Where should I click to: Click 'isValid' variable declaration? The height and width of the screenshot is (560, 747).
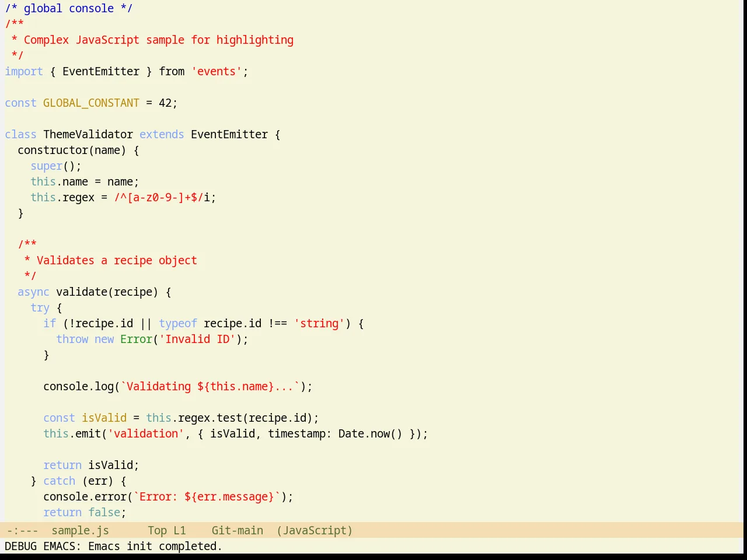(x=104, y=418)
